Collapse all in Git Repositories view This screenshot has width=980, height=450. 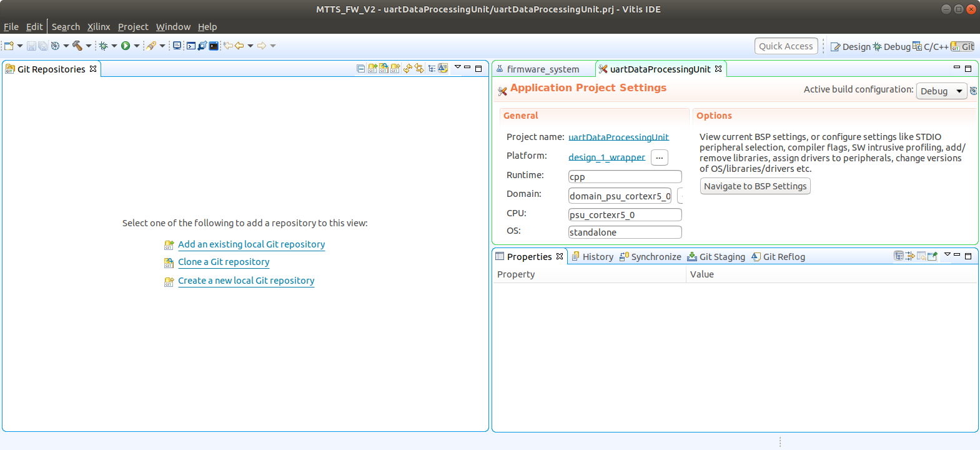[x=360, y=69]
